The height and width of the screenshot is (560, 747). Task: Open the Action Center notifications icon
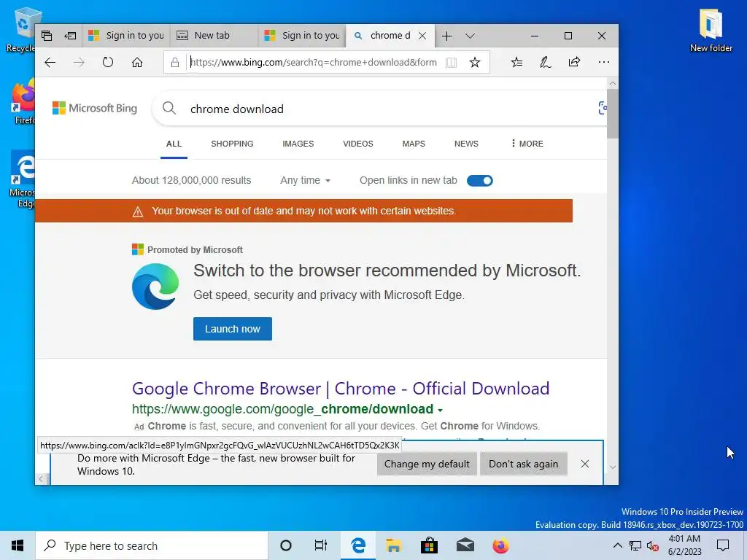point(723,545)
